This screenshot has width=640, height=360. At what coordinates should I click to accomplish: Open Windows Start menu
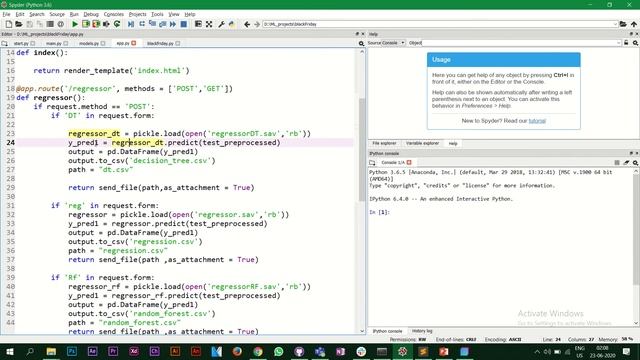coord(9,351)
